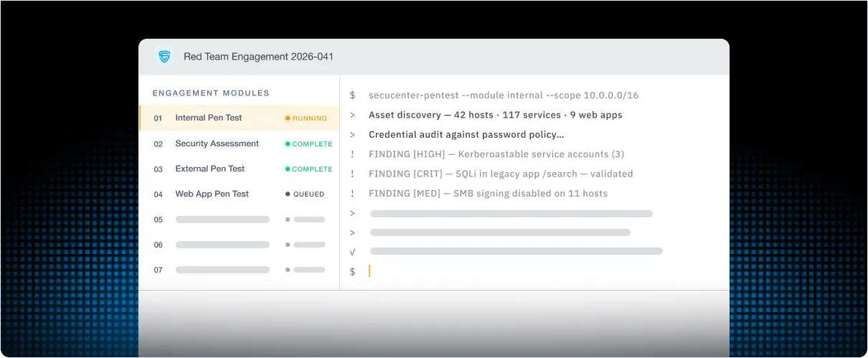Open the CRIT SQLi finding line
This screenshot has width=868, height=358.
click(501, 174)
